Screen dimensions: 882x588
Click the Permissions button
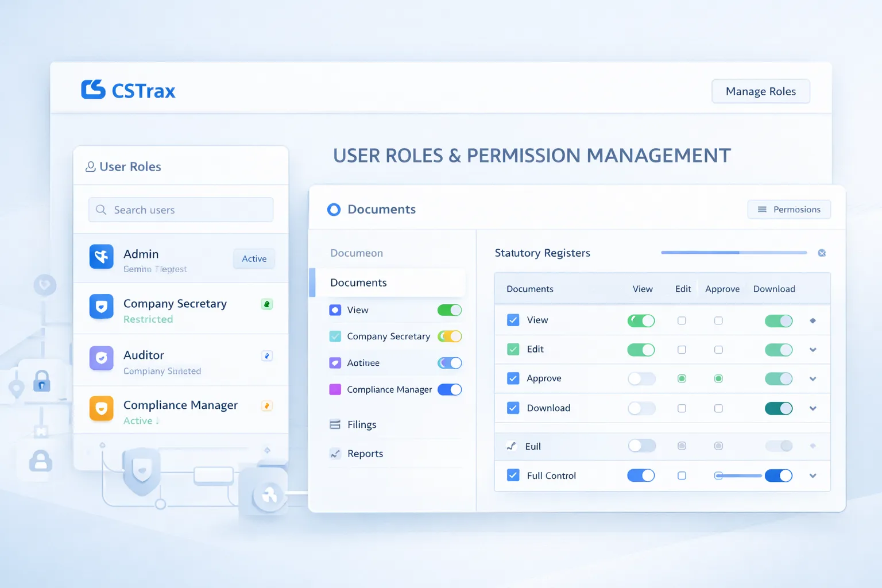[789, 210]
